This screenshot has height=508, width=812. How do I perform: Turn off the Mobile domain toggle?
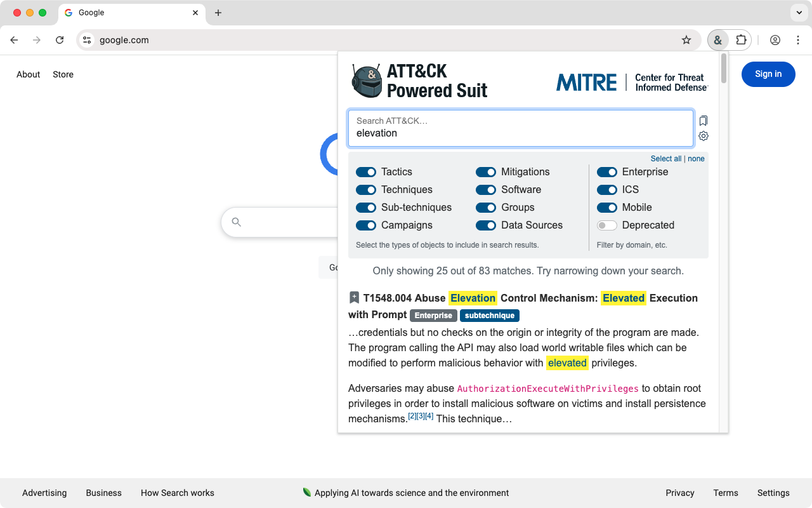(x=607, y=207)
